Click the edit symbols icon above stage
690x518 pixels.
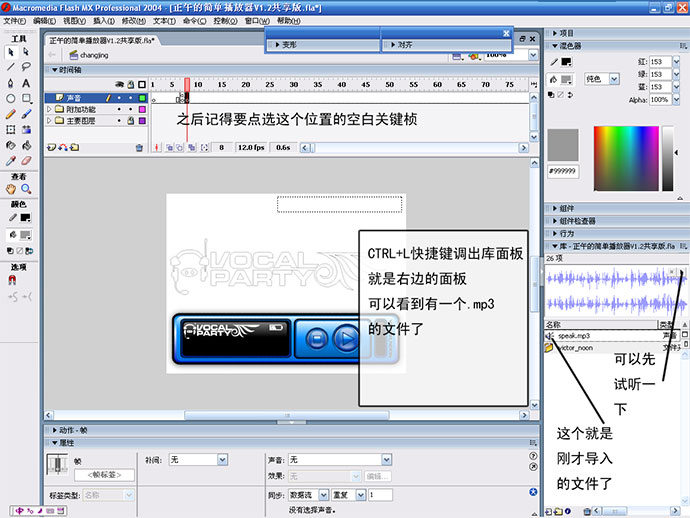point(473,56)
